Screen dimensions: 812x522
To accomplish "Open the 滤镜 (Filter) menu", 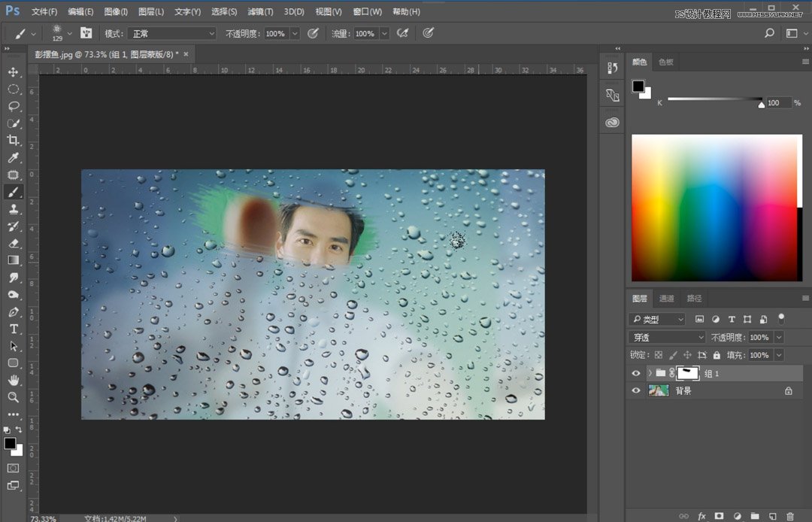I will click(x=259, y=11).
